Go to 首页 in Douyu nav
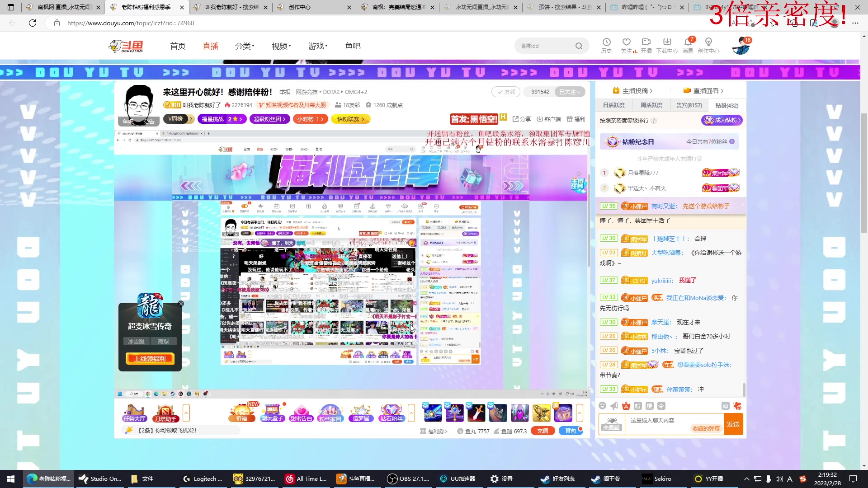Viewport: 868px width, 488px height. point(178,46)
